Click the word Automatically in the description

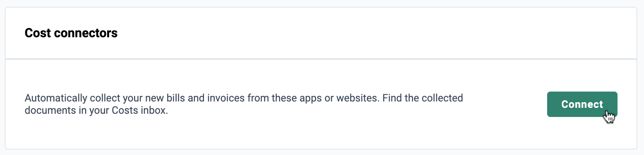click(56, 98)
